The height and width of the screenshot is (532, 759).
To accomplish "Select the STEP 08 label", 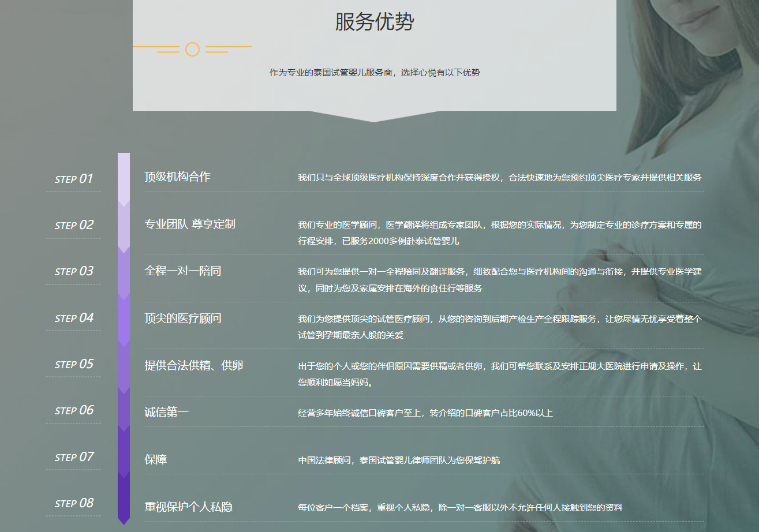I will coord(74,503).
